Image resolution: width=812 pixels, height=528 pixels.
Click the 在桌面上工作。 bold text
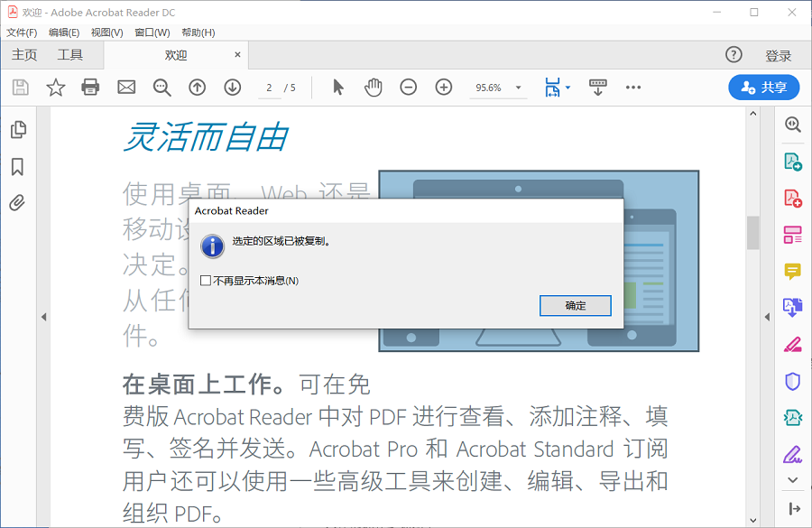click(x=204, y=384)
